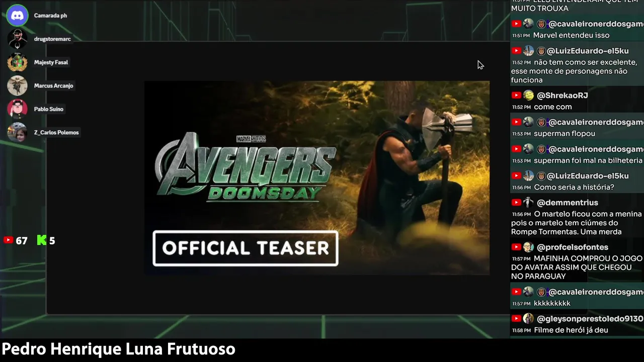Click the @gleysonperestoledo9130 profile avatar
This screenshot has width=644, height=362.
tap(528, 319)
